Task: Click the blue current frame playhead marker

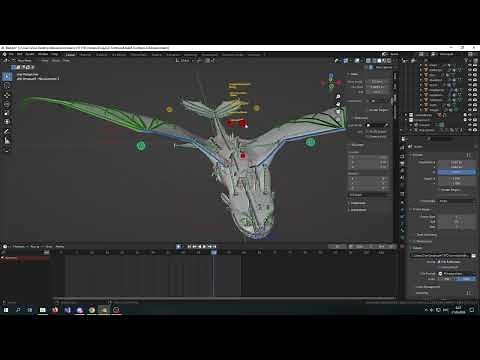Action: [214, 253]
